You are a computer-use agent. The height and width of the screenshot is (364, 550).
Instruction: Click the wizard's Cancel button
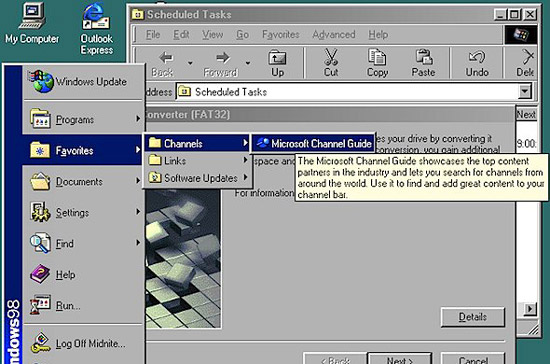(x=472, y=359)
